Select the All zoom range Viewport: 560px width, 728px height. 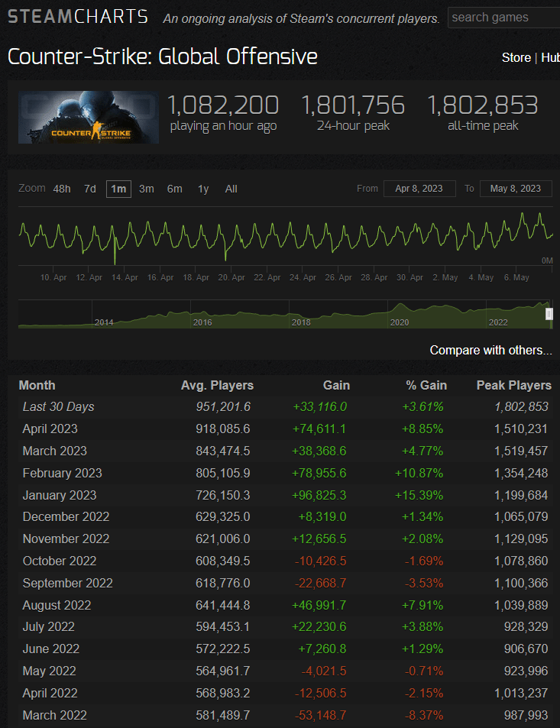pos(231,189)
